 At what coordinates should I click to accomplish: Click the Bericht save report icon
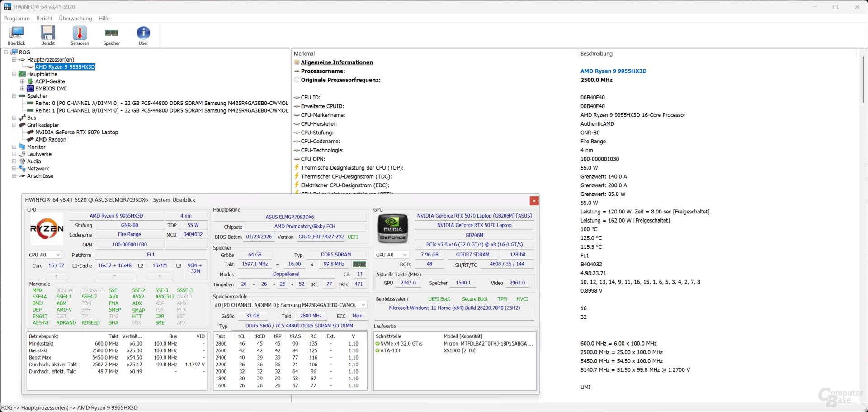pyautogui.click(x=48, y=35)
